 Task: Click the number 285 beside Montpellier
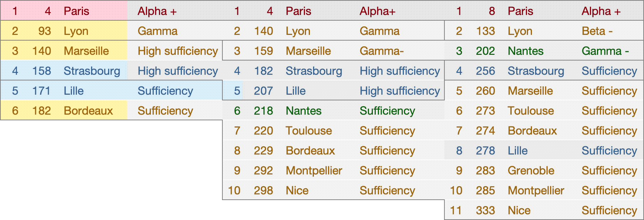pos(485,190)
